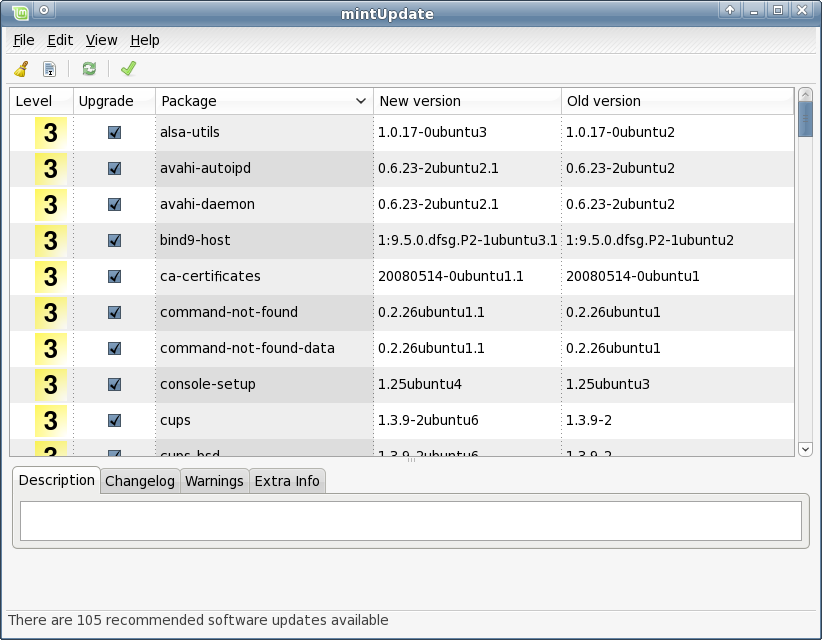
Task: Click the package list scrollbar thumb
Action: 805,120
